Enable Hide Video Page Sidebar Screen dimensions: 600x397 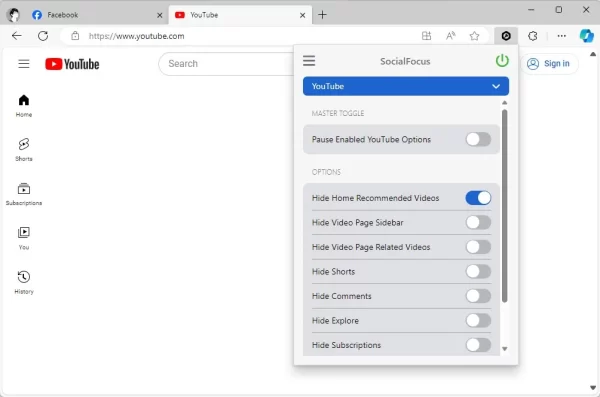point(478,222)
